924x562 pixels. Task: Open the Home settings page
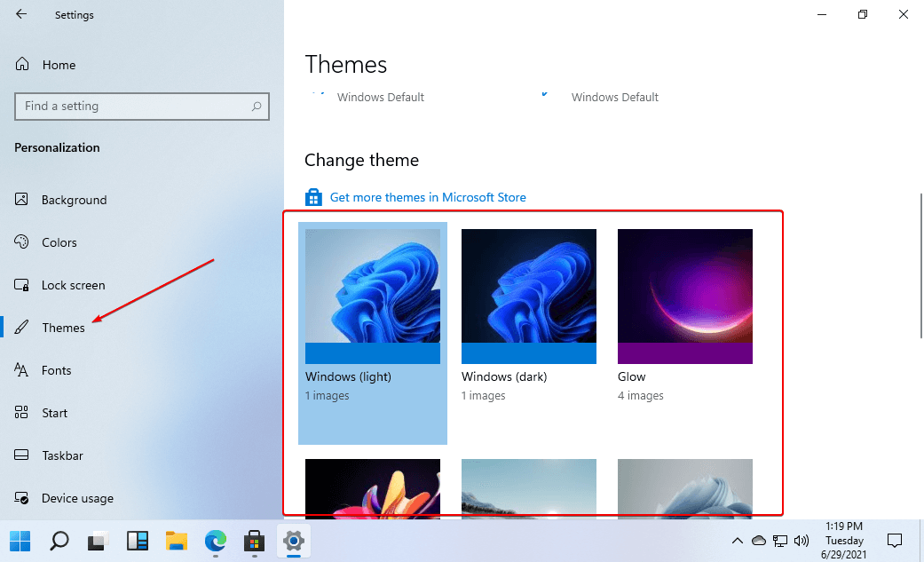click(59, 65)
